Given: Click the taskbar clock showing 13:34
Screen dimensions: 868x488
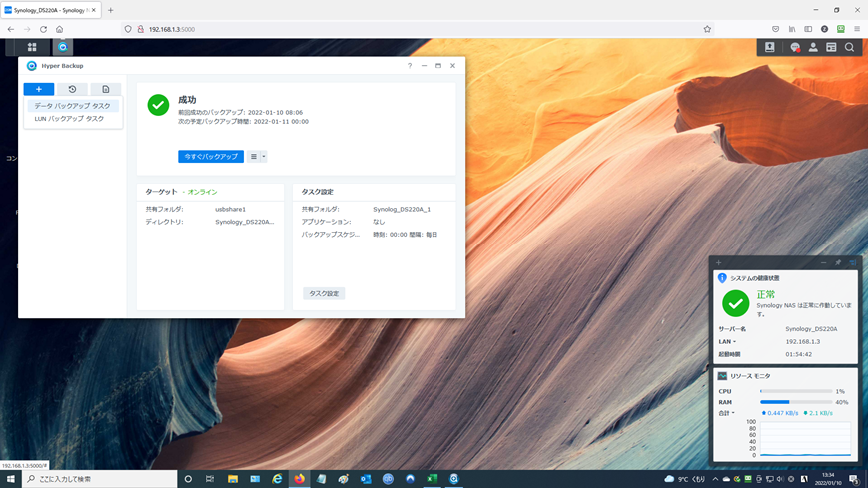Looking at the screenshot, I should click(x=828, y=479).
